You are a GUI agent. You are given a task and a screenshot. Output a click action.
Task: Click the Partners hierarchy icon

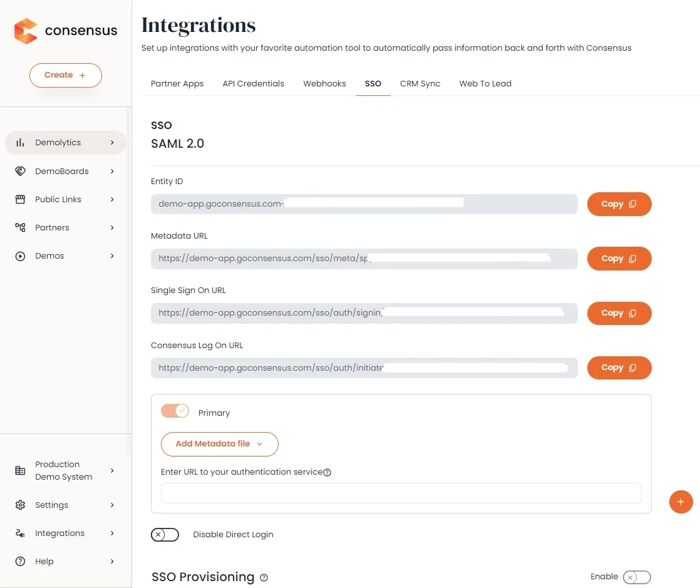click(20, 227)
